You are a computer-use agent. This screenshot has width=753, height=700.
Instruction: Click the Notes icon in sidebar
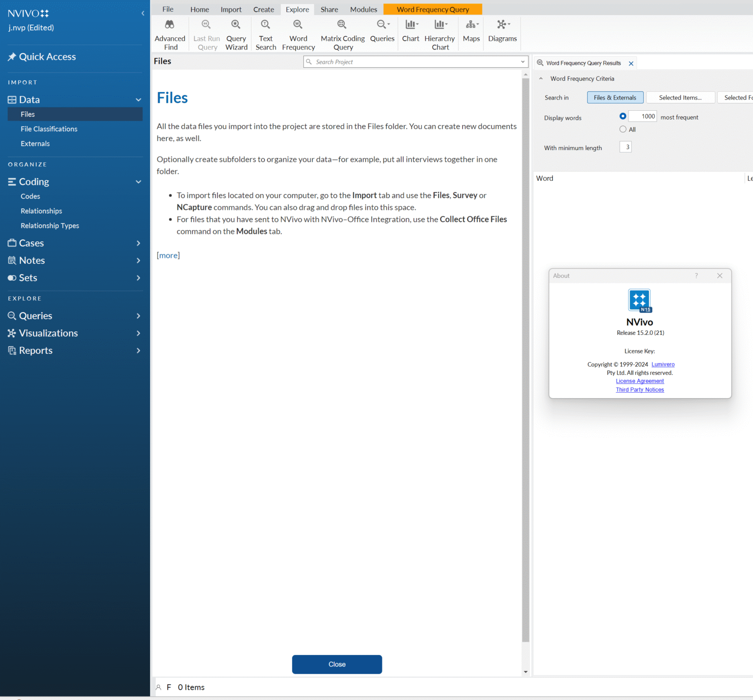coord(12,260)
